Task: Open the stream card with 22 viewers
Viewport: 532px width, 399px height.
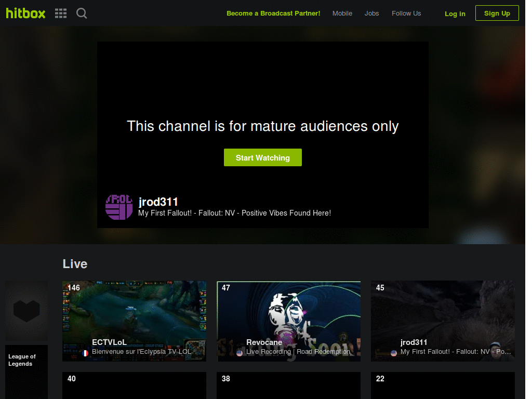Action: (x=443, y=385)
